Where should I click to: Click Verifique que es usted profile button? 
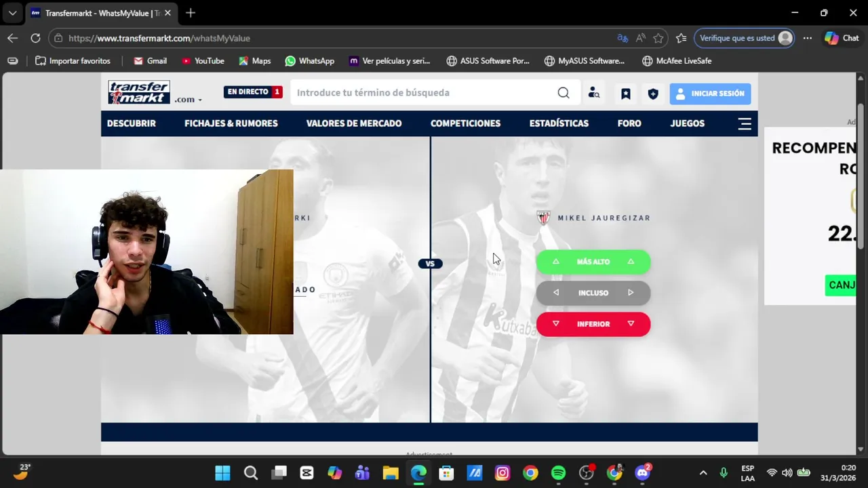tap(745, 38)
